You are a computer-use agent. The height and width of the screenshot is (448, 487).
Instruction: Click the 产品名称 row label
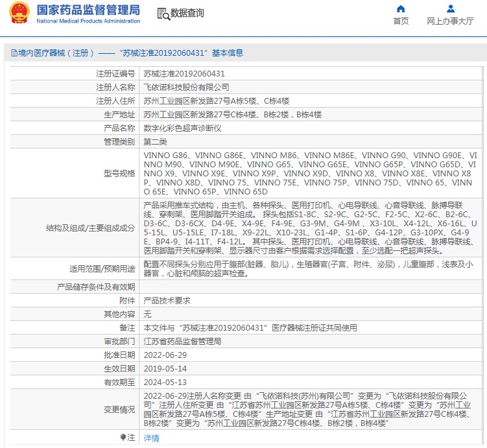click(x=119, y=128)
